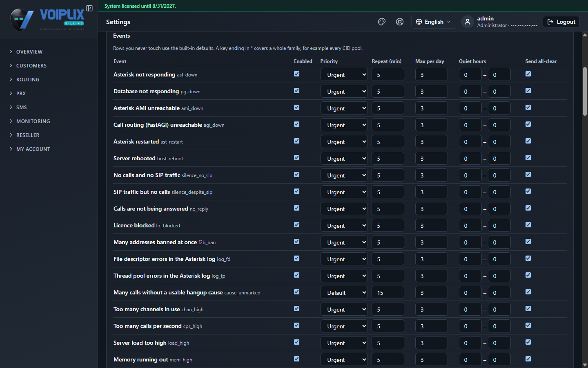Open Priority dropdown for Calls are not being answered

344,209
